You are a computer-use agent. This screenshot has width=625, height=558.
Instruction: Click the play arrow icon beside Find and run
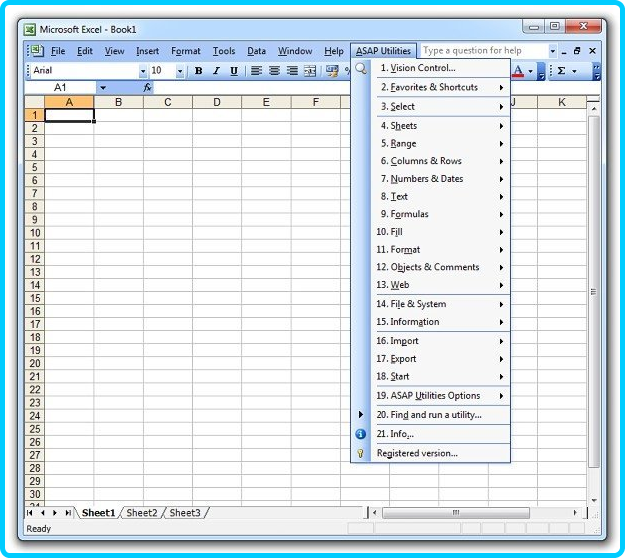(x=360, y=415)
